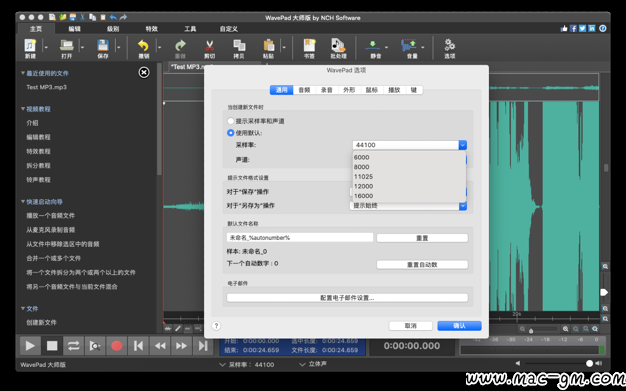
Task: Switch to the 通用 tab in options
Action: [281, 90]
